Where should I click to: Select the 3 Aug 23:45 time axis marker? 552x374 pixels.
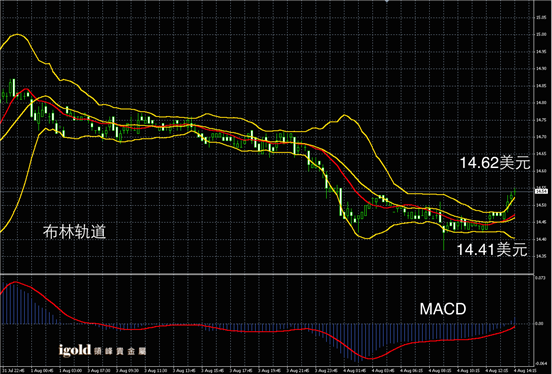pyautogui.click(x=326, y=371)
